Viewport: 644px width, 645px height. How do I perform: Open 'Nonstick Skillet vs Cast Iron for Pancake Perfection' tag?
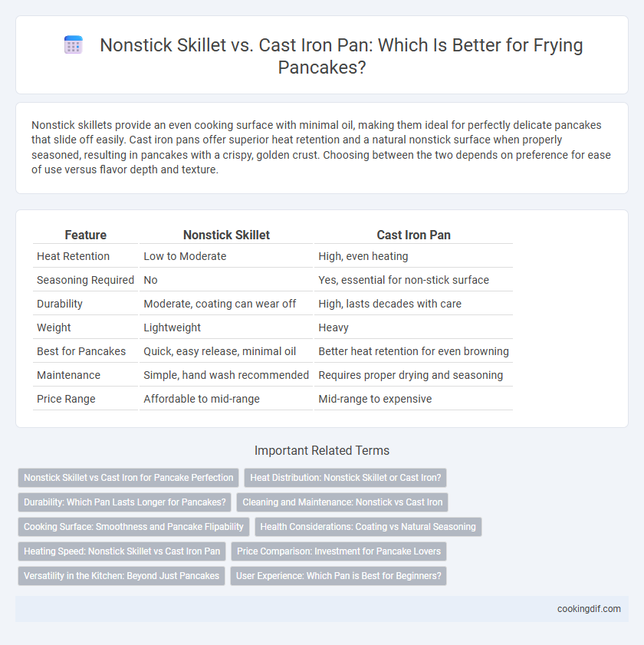tap(128, 478)
